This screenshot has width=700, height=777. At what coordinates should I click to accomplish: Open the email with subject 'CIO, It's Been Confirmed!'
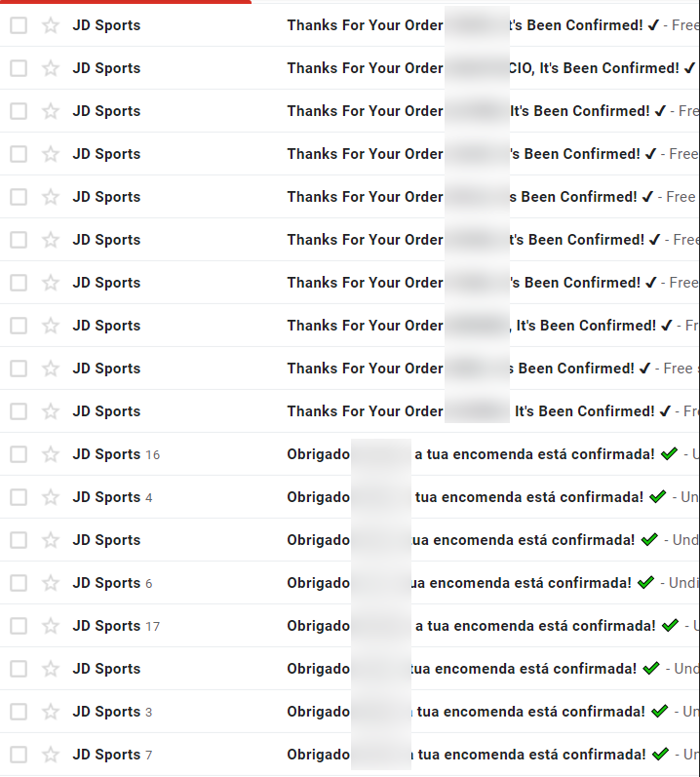coord(491,68)
